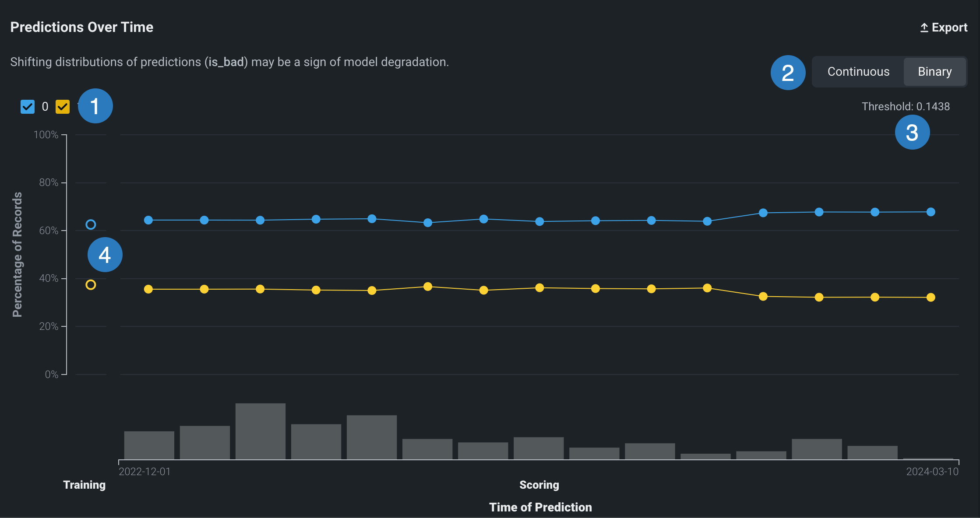Click the shortest, rightmost histogram bar

(x=928, y=458)
